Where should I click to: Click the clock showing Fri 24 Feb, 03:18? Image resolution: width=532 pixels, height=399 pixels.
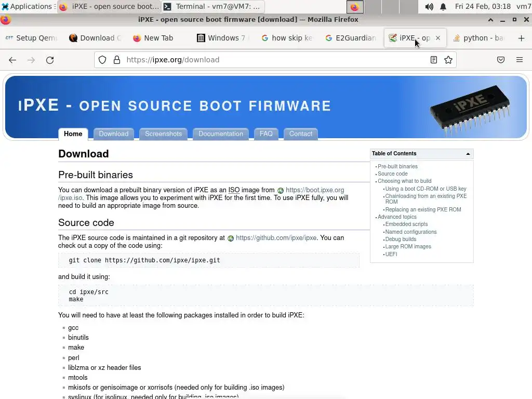pos(483,6)
